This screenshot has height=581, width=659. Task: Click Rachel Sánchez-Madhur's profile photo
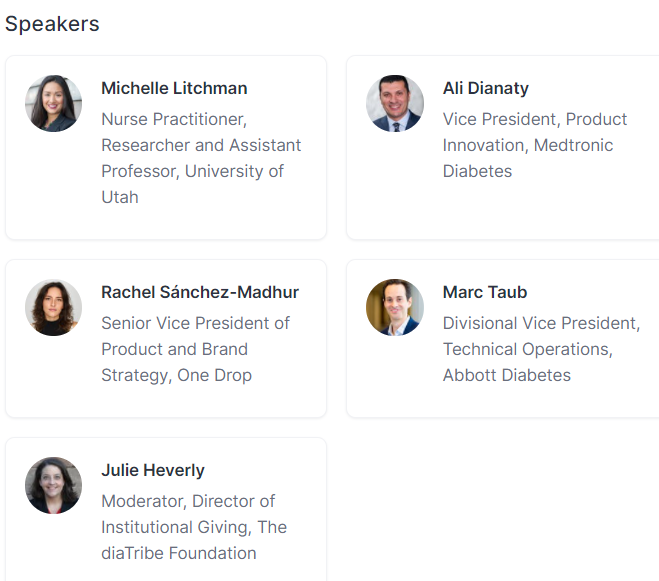click(53, 307)
